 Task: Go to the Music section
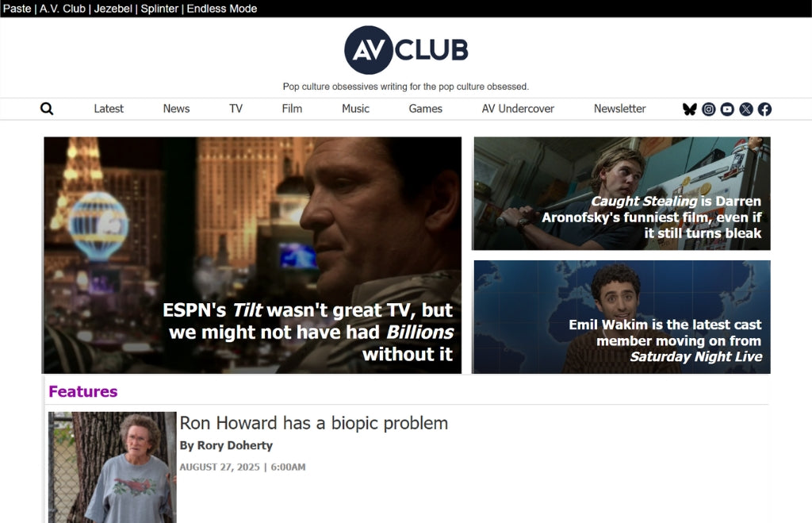point(356,109)
